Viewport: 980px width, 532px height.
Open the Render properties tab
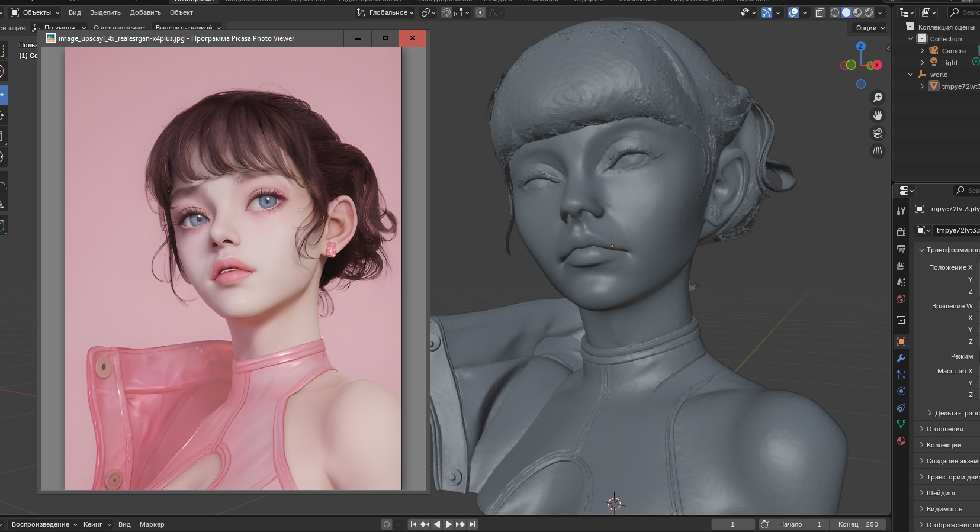coord(901,233)
